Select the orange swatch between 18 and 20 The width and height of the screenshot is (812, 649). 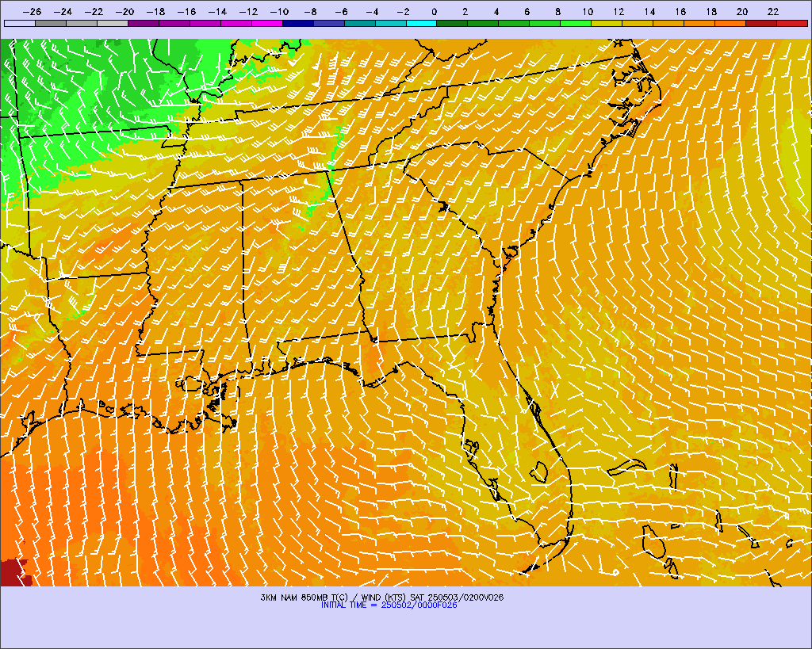[730, 23]
